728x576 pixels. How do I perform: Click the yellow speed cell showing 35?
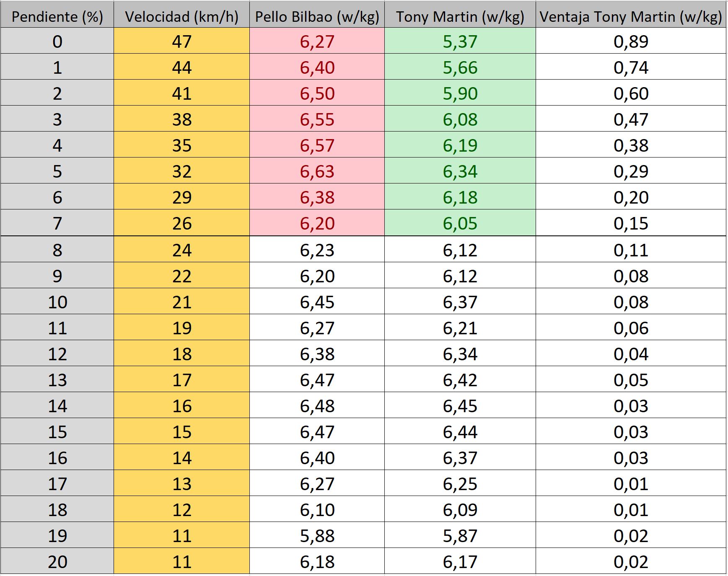(x=181, y=145)
